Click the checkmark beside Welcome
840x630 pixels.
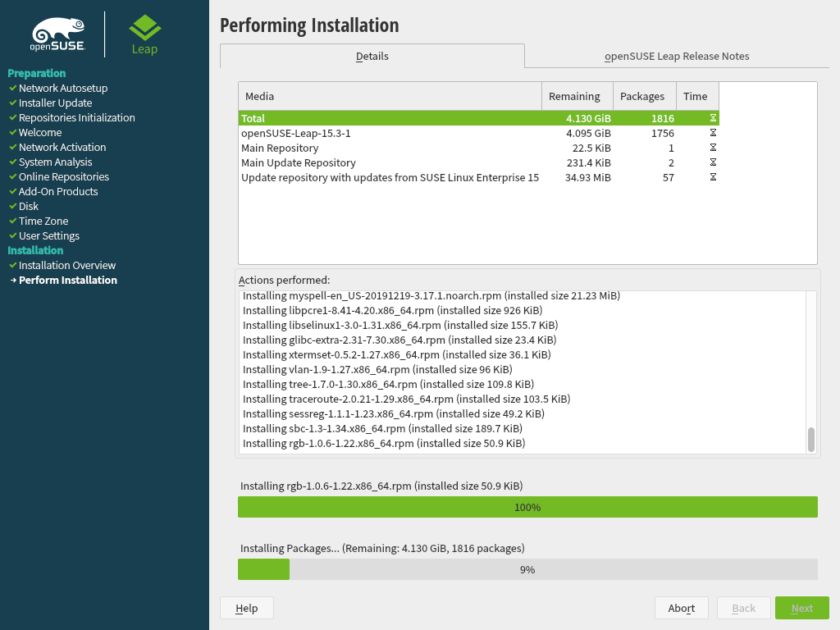pos(13,132)
